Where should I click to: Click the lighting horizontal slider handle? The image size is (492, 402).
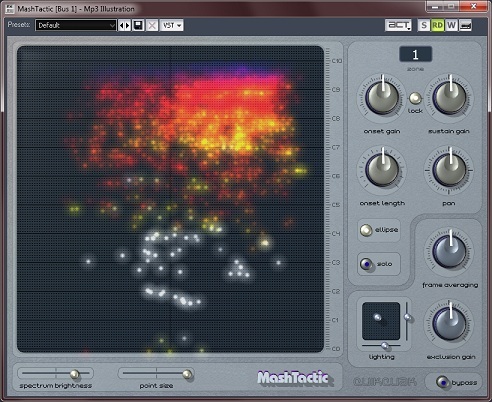[x=385, y=346]
